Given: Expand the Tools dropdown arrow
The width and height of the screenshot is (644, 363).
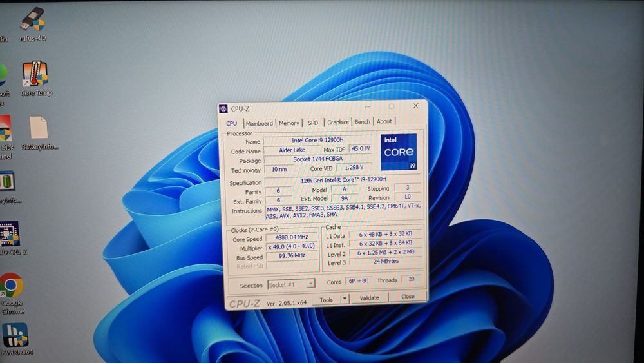Looking at the screenshot, I should 345,299.
